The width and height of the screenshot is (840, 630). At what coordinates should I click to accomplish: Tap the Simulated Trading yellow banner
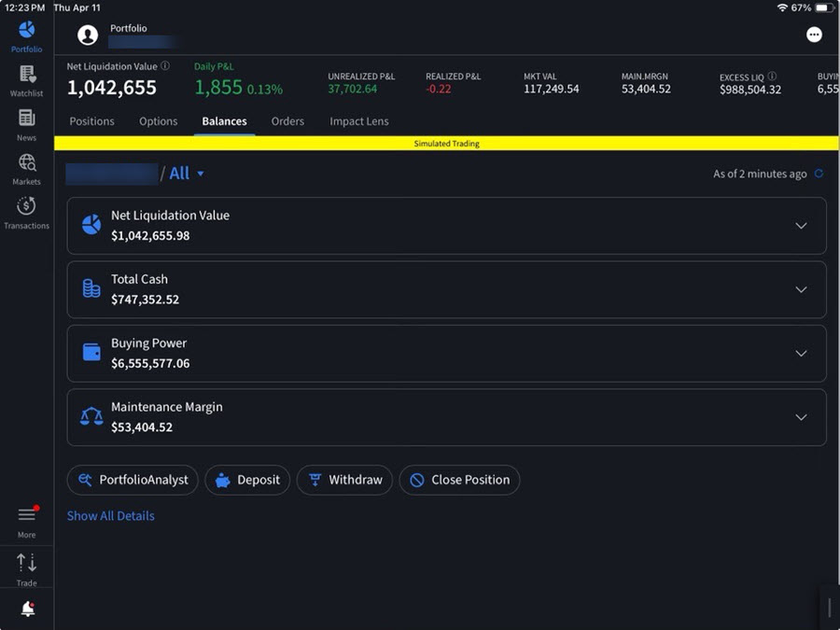pos(446,143)
